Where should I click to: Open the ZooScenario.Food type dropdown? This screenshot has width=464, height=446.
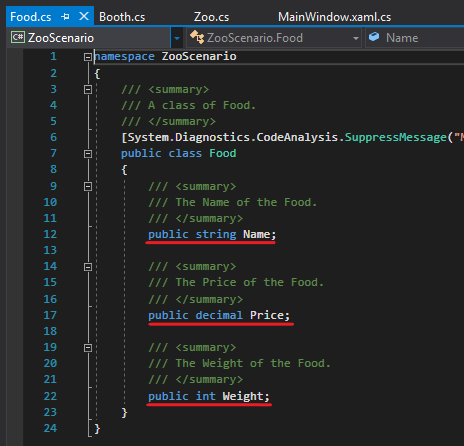(274, 38)
